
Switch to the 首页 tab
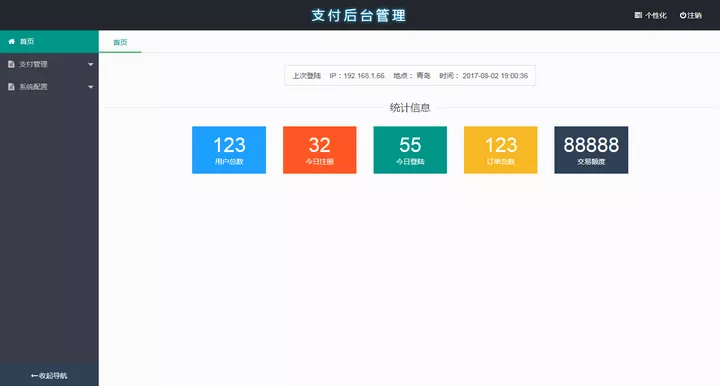click(x=120, y=42)
